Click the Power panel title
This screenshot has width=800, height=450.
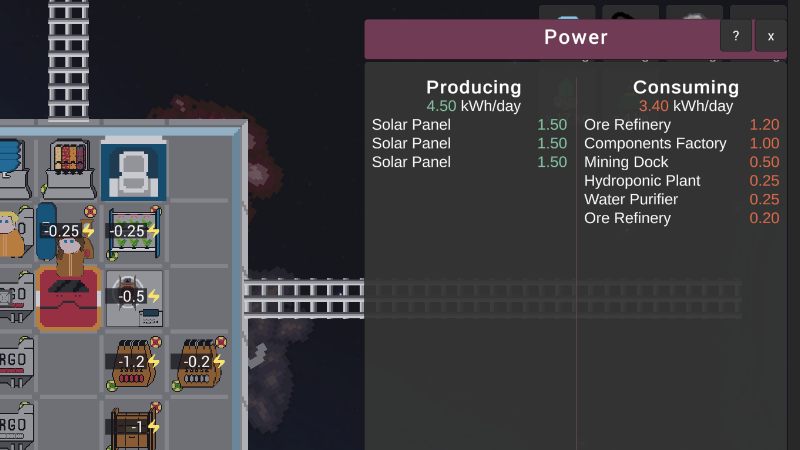[x=576, y=37]
